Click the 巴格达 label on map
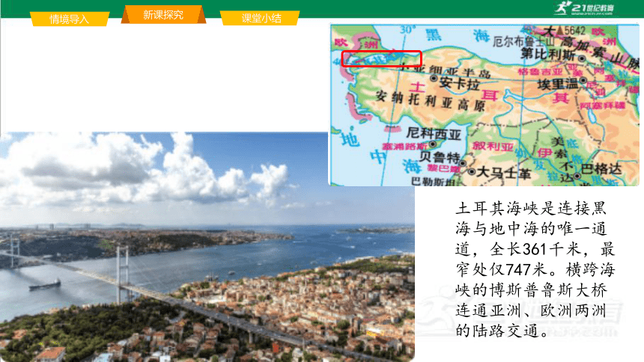Viewport: 644px width, 362px height. (602, 169)
